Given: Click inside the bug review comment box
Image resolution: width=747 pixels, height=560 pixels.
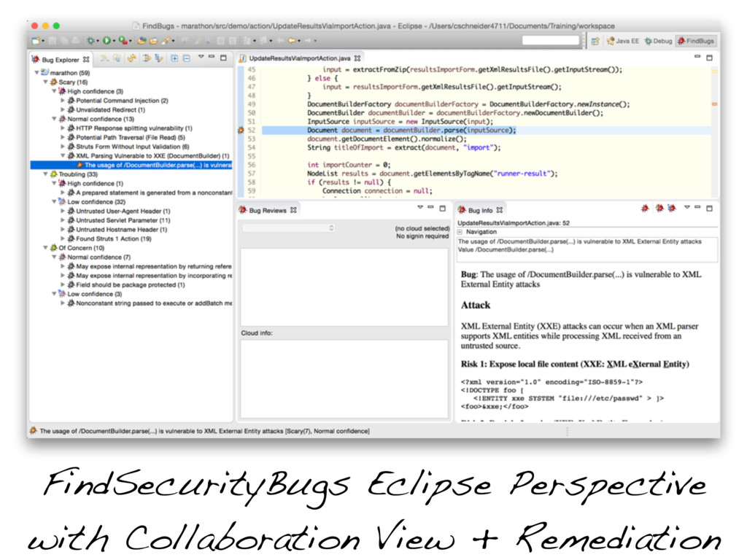Looking at the screenshot, I should coord(344,286).
